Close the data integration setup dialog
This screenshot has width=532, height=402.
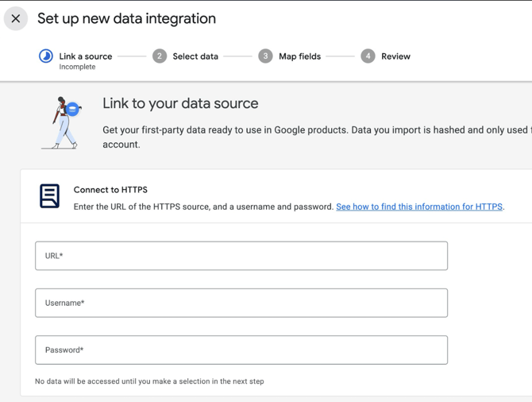click(16, 18)
